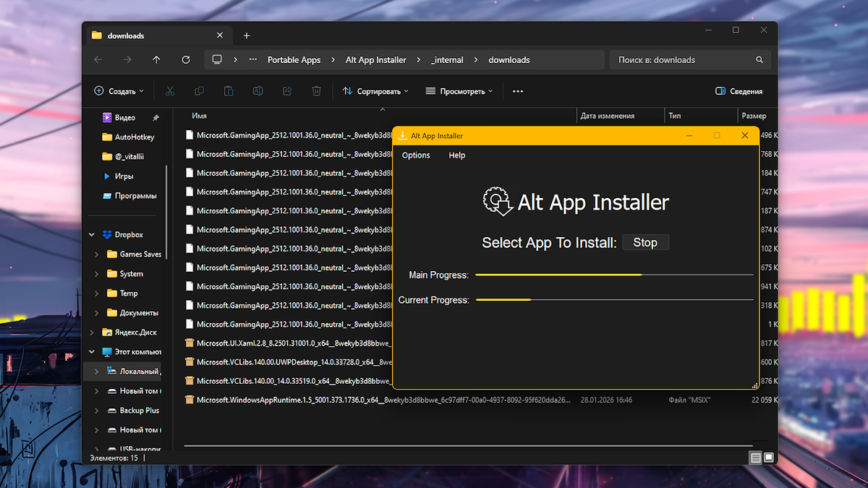868x488 pixels.
Task: Go back in Explorer navigation
Action: click(x=98, y=60)
